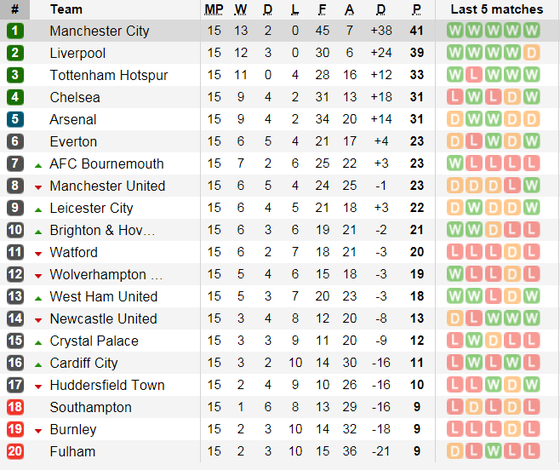
Task: Click the red down arrow beside Burnley
Action: [38, 431]
